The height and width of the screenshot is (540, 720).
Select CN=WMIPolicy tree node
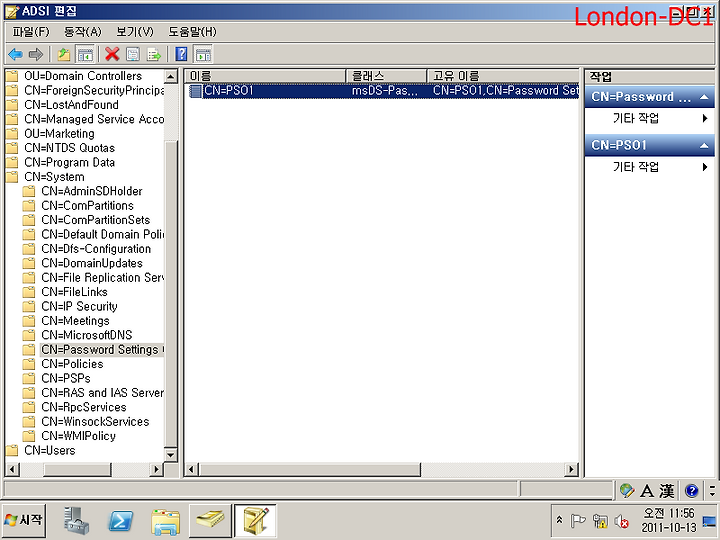(x=79, y=436)
